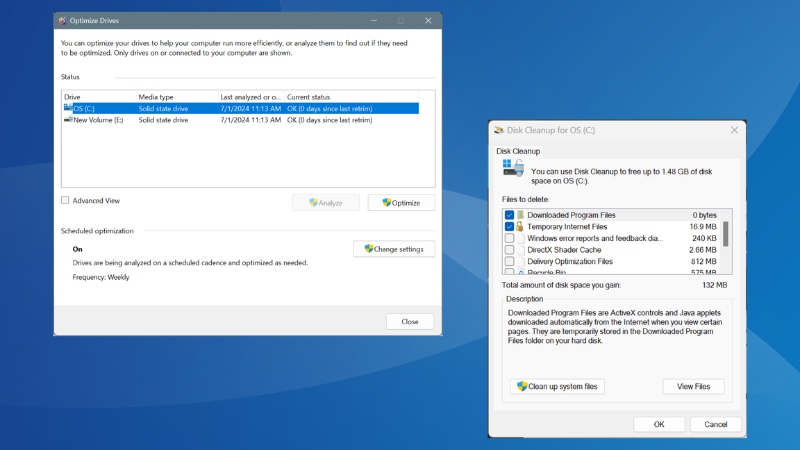Screen dimensions: 800x450
Task: Click the Disk Cleanup title bar icon
Action: 498,130
